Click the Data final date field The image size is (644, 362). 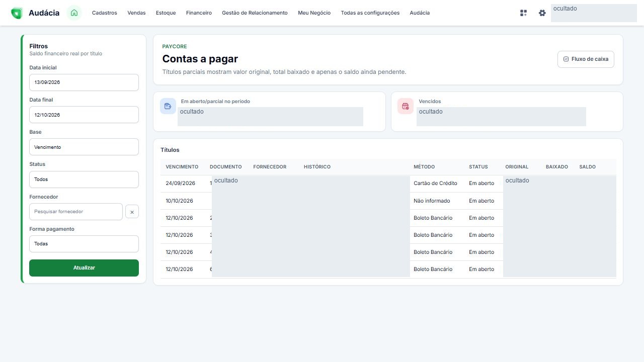pyautogui.click(x=84, y=115)
